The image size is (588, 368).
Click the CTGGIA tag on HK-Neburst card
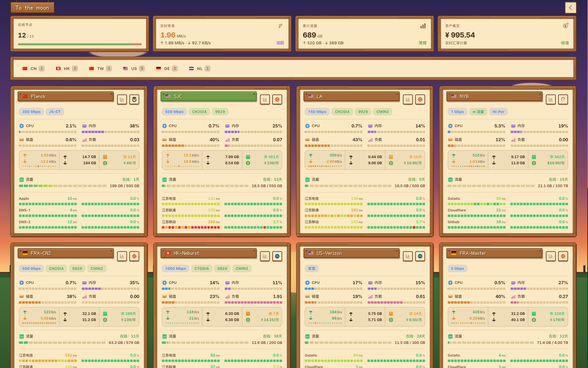point(202,268)
